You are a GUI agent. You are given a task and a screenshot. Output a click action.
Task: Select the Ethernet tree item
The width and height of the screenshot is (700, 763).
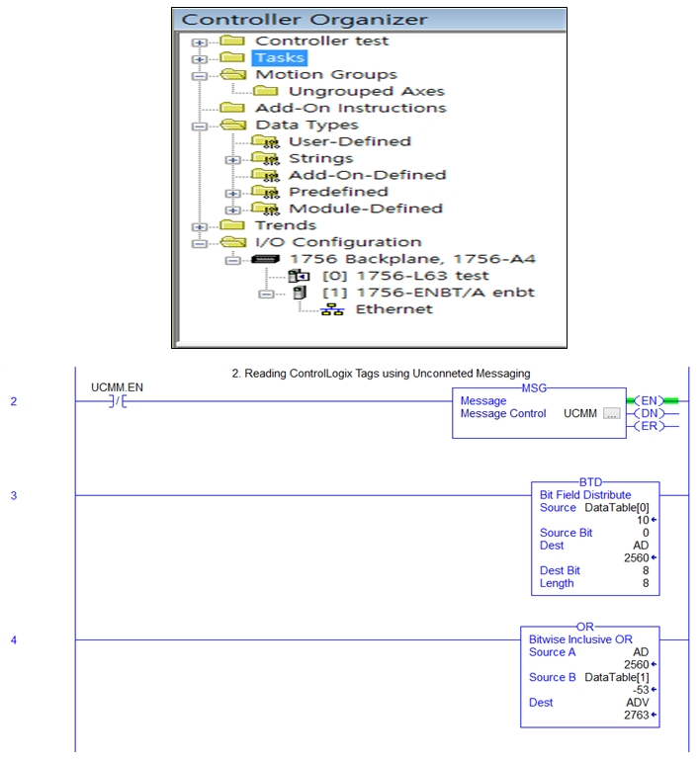coord(394,309)
